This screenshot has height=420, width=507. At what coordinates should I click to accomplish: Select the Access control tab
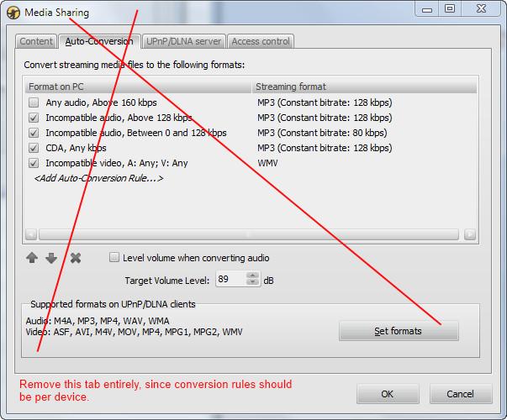pyautogui.click(x=260, y=41)
